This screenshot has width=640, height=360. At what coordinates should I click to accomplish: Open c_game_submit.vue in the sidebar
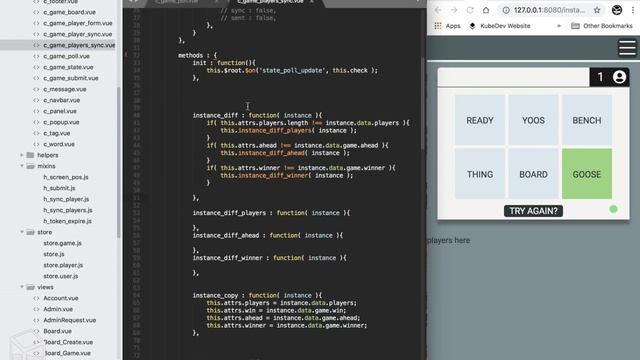point(71,78)
